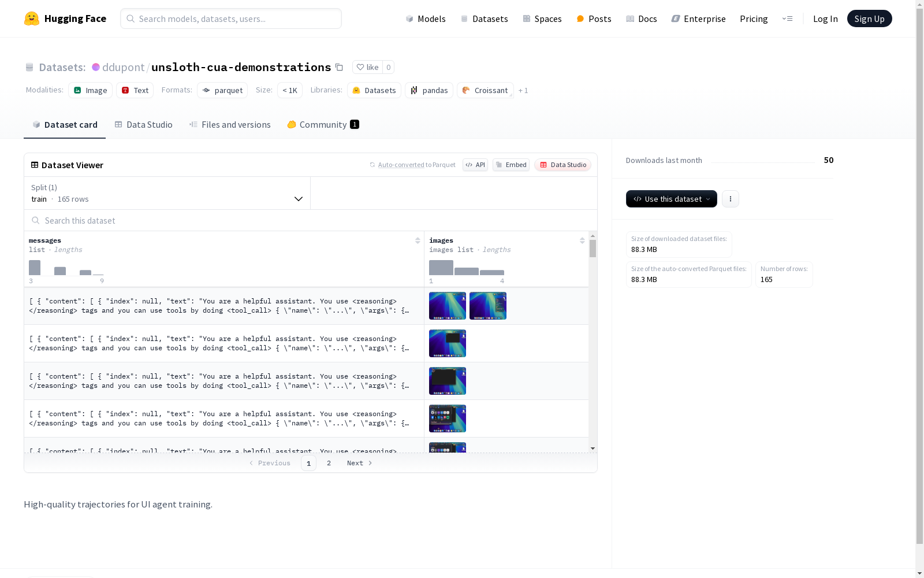Click the first messages row cell

point(224,306)
